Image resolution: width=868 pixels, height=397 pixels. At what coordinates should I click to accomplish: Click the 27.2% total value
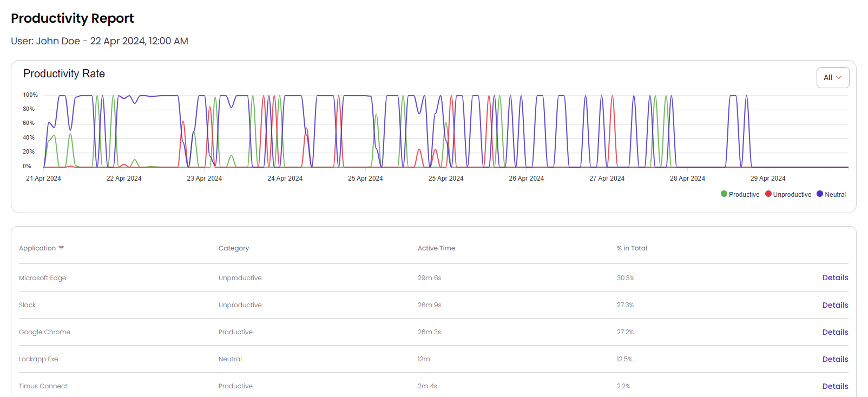(x=625, y=332)
